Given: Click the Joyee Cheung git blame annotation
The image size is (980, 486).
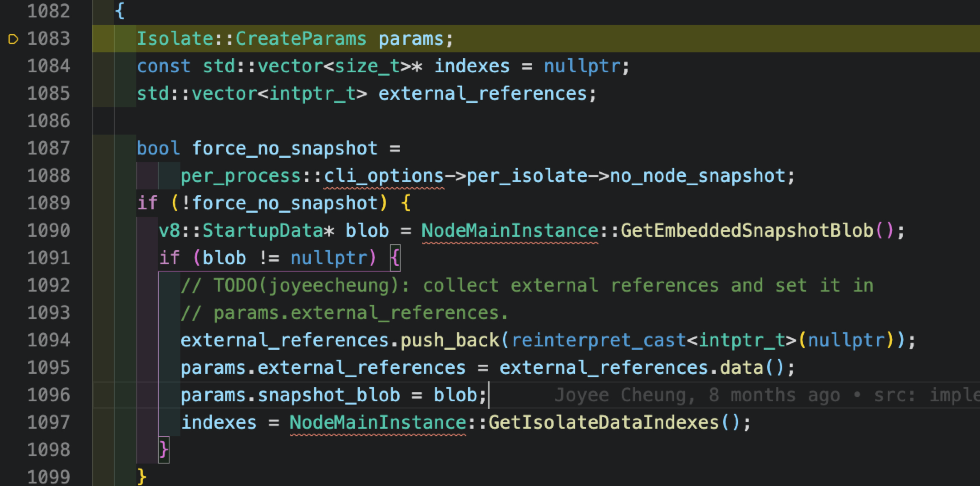Looking at the screenshot, I should pyautogui.click(x=767, y=395).
